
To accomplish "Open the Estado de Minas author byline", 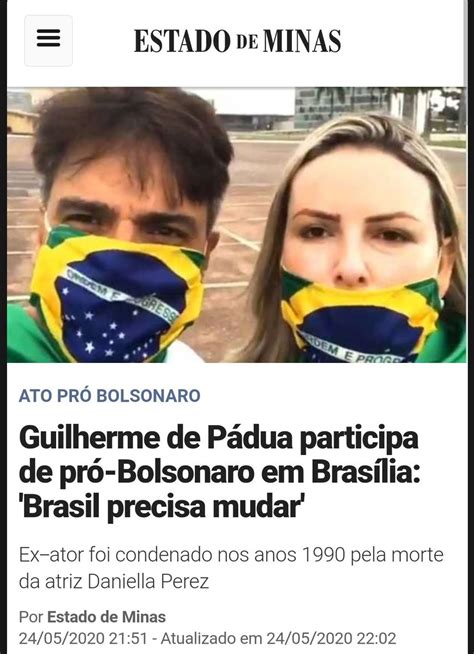I will [x=106, y=617].
